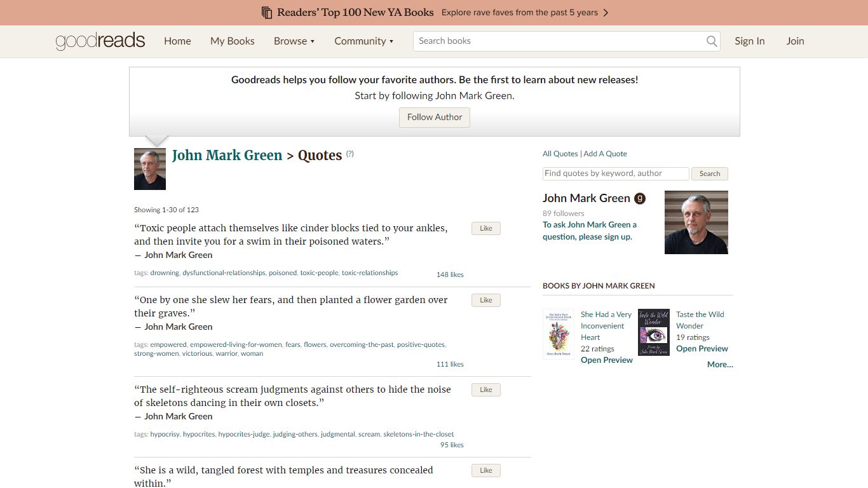Viewport: 868px width, 488px height.
Task: Open Taste the Wild Wonder title link
Action: (x=700, y=320)
